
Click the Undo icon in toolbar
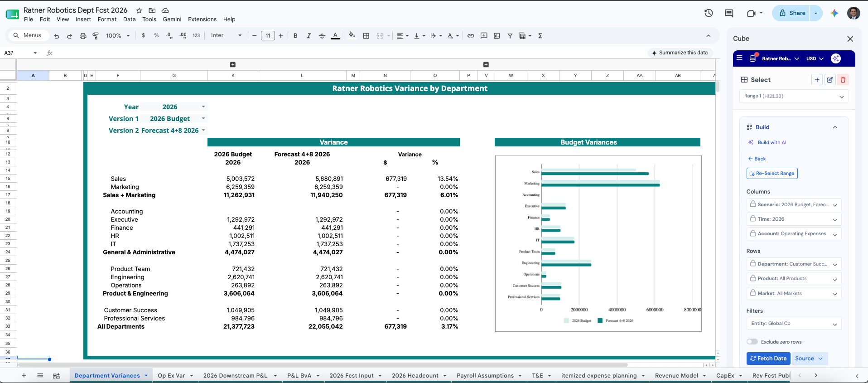[x=57, y=36]
